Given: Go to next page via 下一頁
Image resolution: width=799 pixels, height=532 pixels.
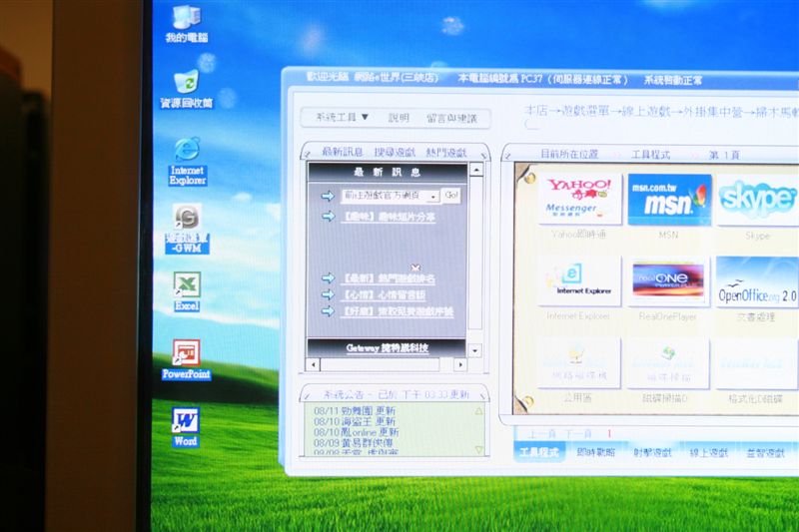Looking at the screenshot, I should coord(578,434).
